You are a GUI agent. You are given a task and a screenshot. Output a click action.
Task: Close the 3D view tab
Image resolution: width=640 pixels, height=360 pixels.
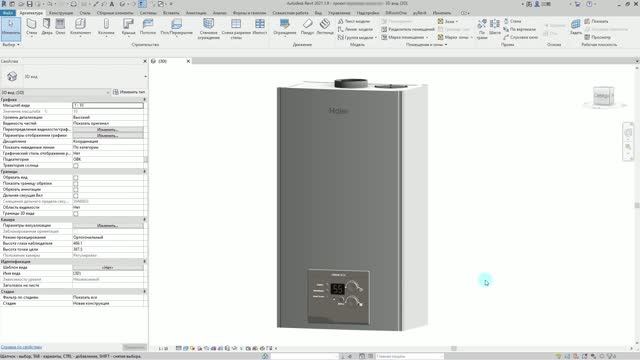(x=188, y=61)
